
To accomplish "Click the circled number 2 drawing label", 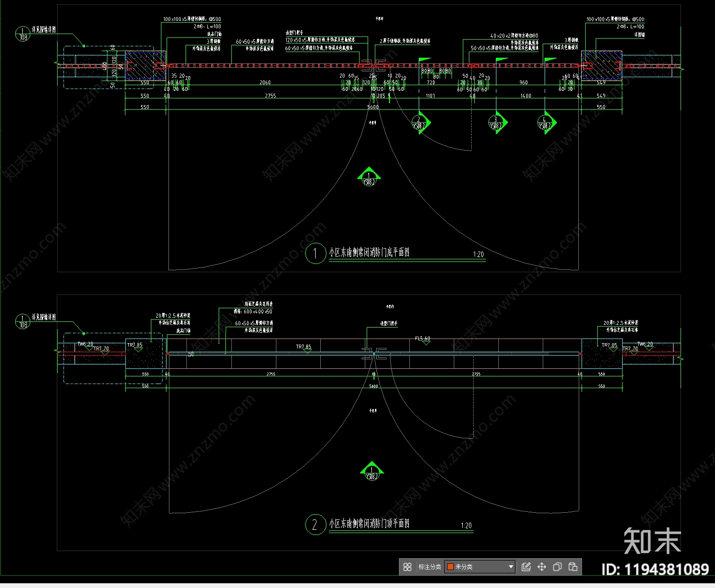I will click(x=315, y=525).
